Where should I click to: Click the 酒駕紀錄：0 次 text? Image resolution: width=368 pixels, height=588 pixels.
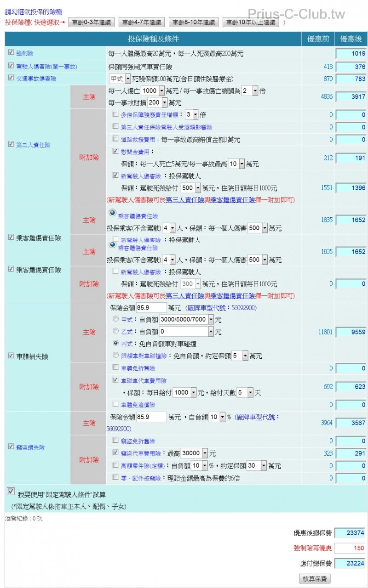24,518
